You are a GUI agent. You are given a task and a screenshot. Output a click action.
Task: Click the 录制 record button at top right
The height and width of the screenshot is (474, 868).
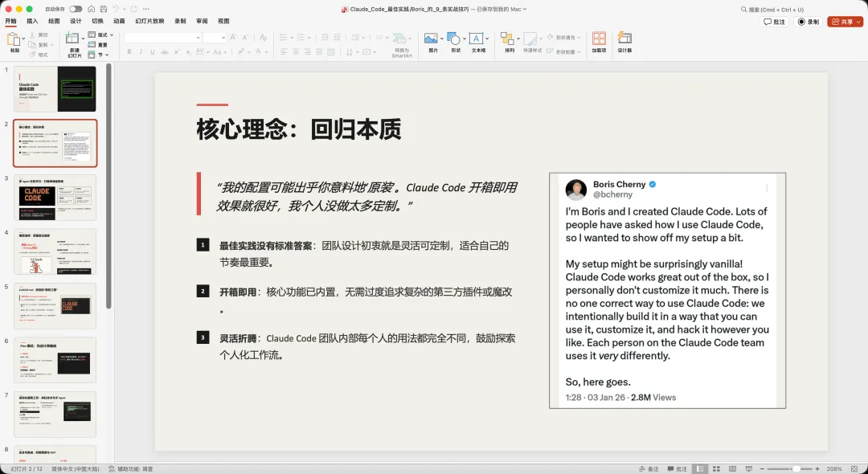pyautogui.click(x=809, y=22)
